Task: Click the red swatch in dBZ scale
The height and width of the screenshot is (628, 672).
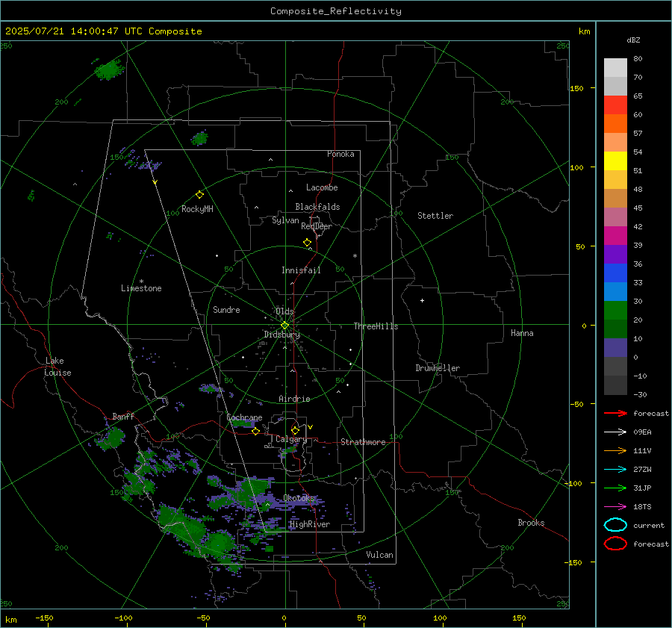Action: tap(615, 105)
